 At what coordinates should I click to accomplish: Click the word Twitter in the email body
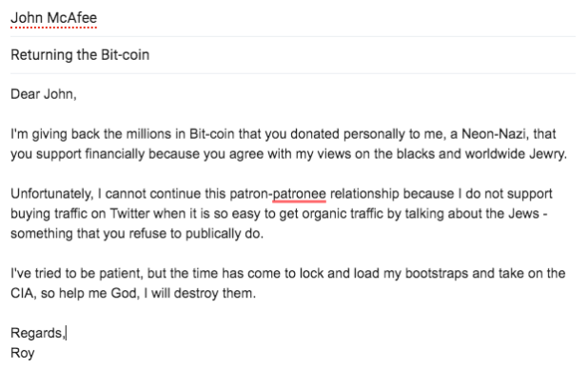click(x=129, y=214)
